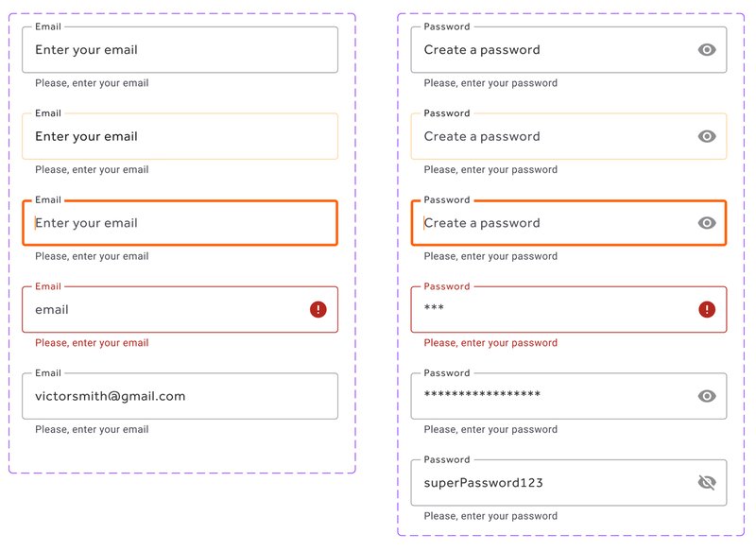Click the field showing superPassword123
The height and width of the screenshot is (551, 756).
[569, 483]
